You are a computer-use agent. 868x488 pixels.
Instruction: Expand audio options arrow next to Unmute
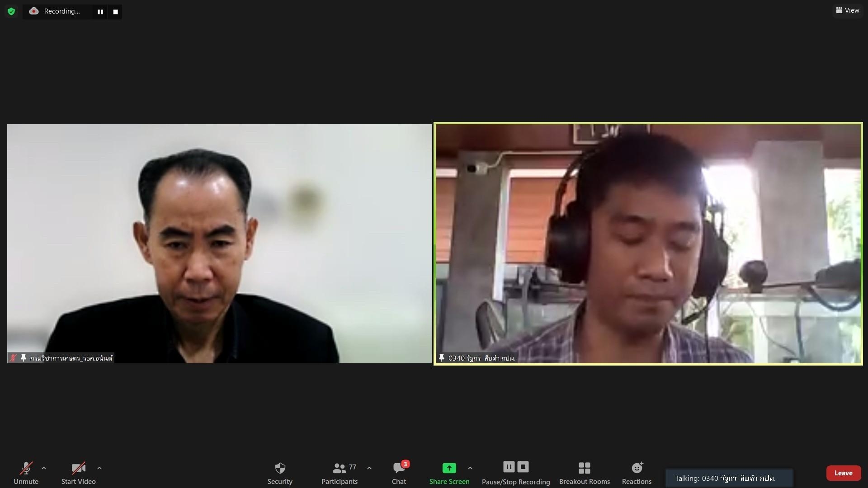point(44,468)
